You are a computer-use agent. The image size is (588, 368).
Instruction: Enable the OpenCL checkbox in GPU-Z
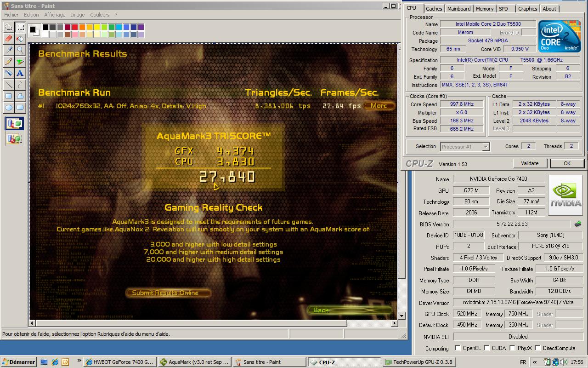[x=458, y=348]
